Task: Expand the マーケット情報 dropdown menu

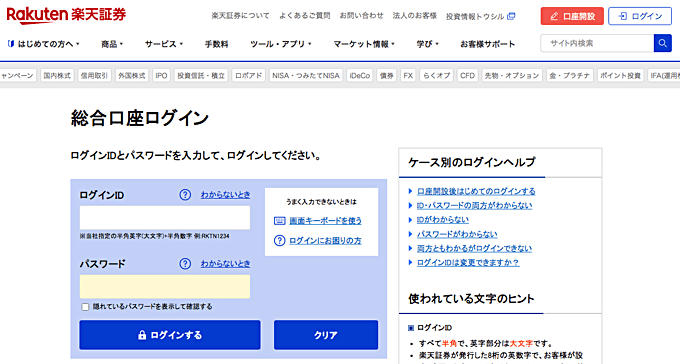Action: 364,44
